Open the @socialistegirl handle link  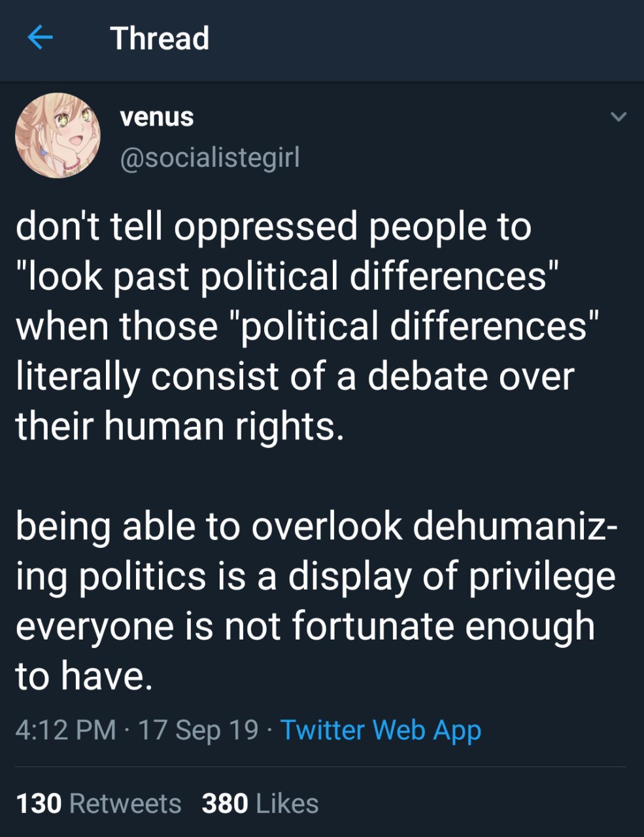209,157
